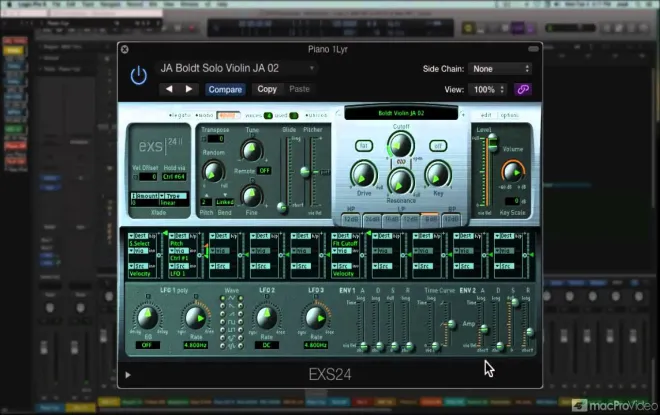This screenshot has height=415, width=660.
Task: Click the LFO 1 Rate knob
Action: [196, 318]
